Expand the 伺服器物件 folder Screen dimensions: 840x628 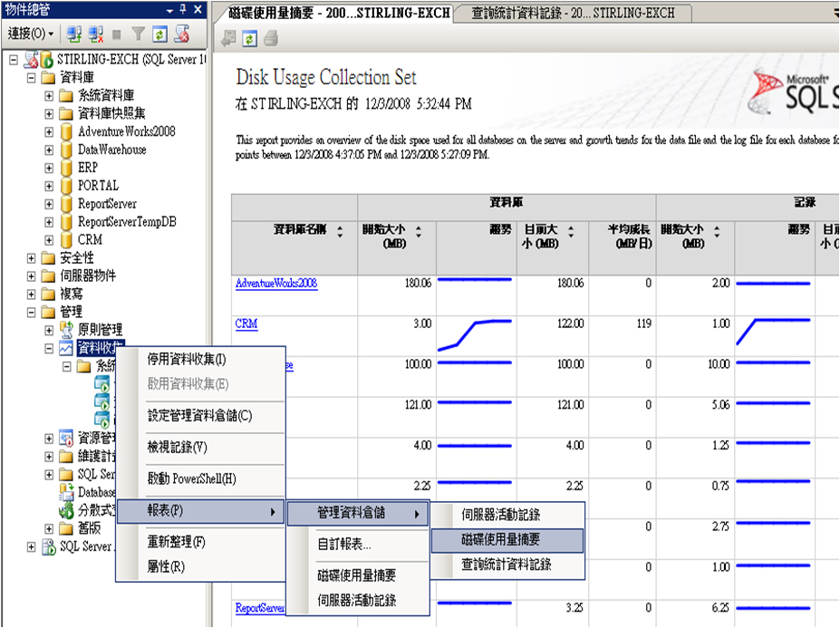click(x=31, y=276)
